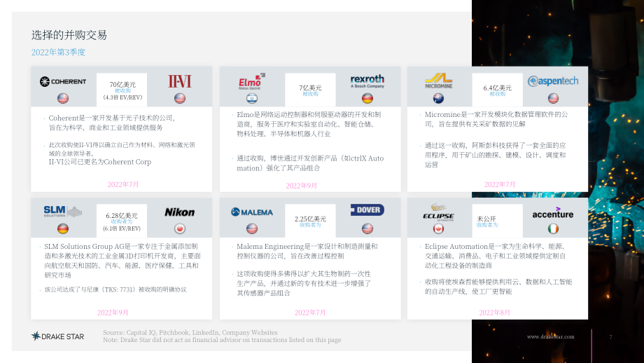Screen dimensions: 644x363
Task: Click the Japan flag under Nikon
Action: tap(179, 228)
